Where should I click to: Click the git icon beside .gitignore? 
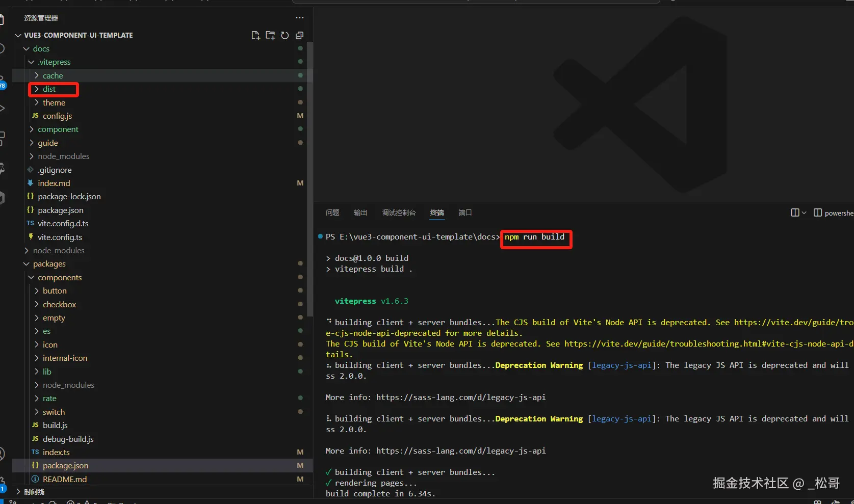[31, 170]
